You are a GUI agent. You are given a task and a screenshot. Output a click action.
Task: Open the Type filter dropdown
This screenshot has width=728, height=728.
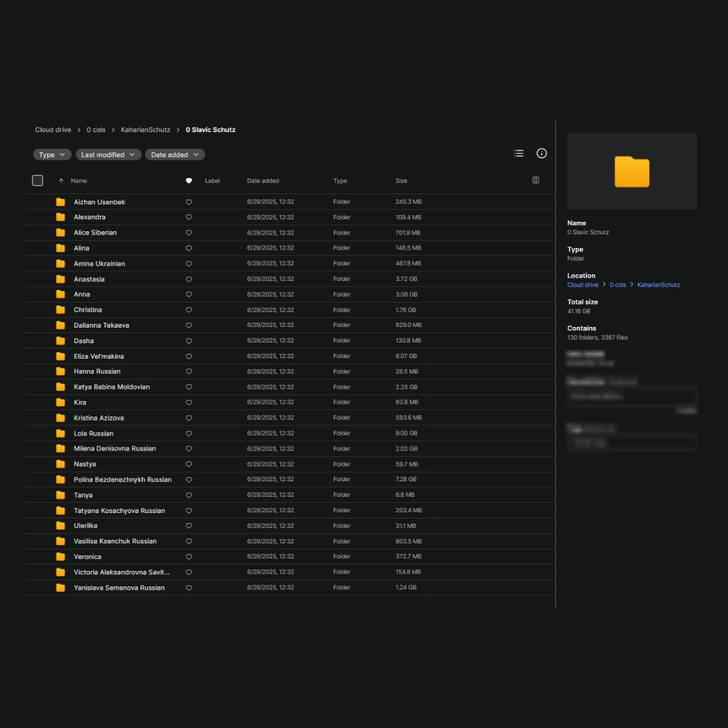[52, 155]
